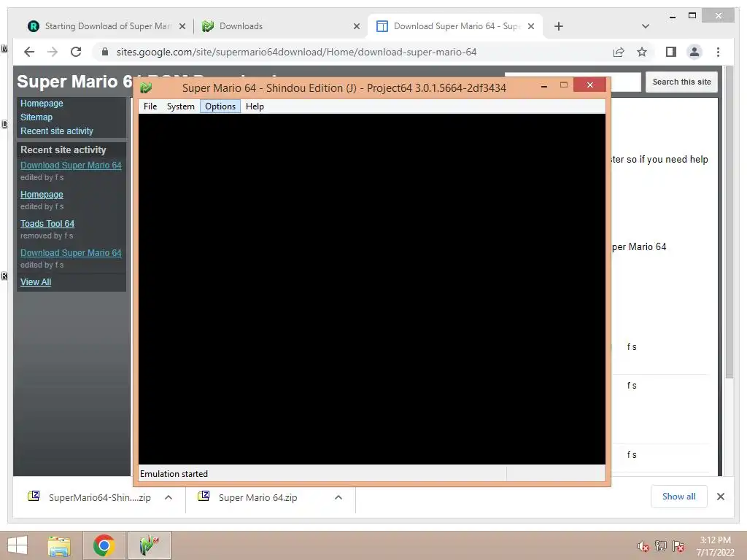Click View All in recent activity

coord(36,282)
